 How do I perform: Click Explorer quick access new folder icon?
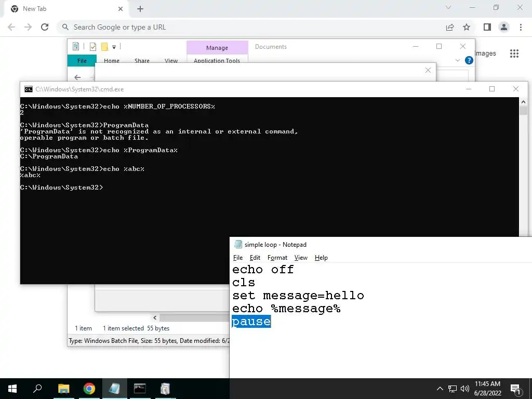(104, 46)
